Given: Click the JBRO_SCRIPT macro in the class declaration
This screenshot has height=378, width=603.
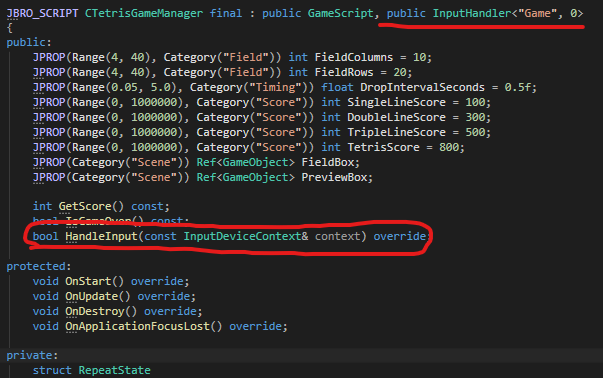Looking at the screenshot, I should [43, 13].
